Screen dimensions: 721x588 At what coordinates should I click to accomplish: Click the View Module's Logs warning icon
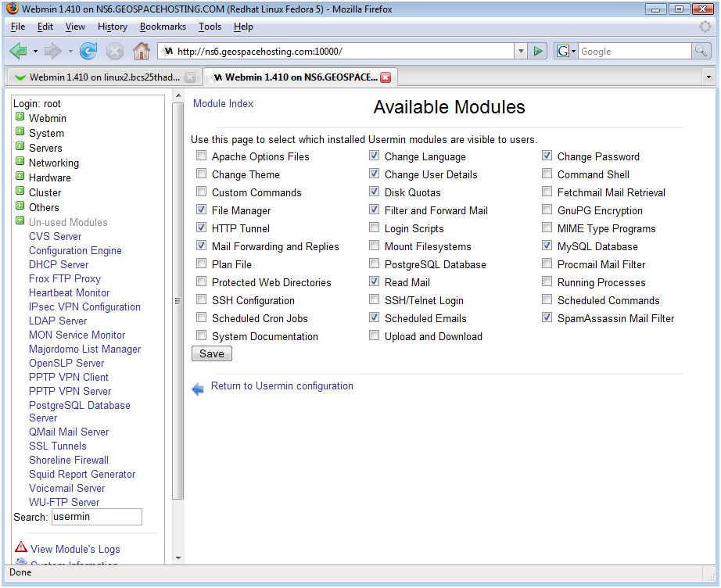coord(21,547)
